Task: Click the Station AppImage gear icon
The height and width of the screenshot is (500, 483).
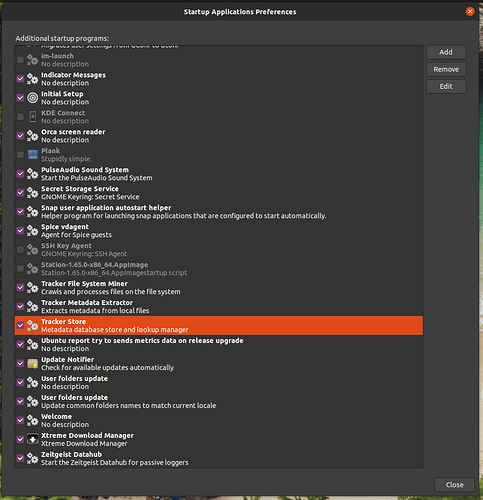Action: click(32, 269)
